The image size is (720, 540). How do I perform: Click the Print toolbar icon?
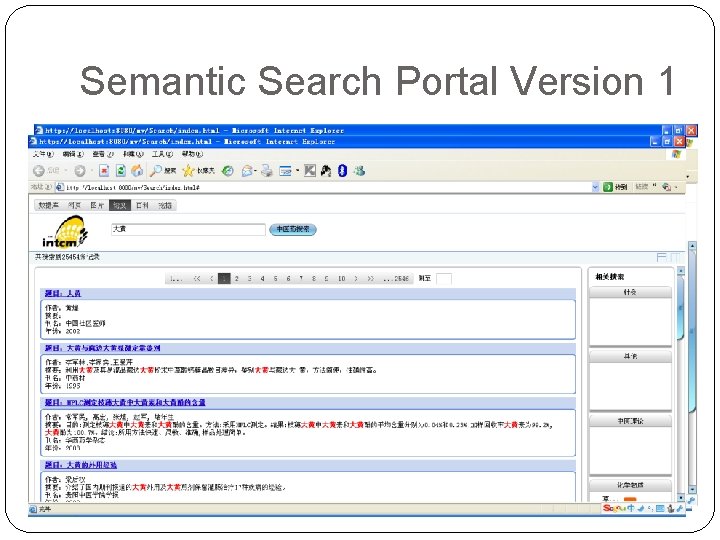[x=267, y=171]
